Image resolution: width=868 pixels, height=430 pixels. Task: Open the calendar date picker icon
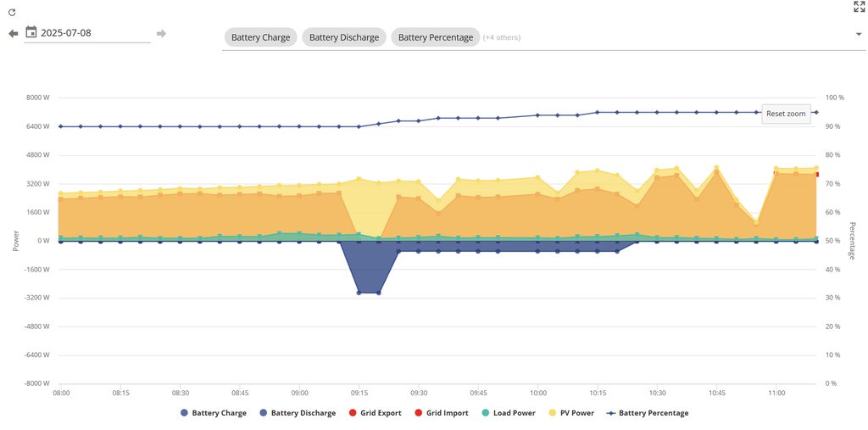coord(31,32)
